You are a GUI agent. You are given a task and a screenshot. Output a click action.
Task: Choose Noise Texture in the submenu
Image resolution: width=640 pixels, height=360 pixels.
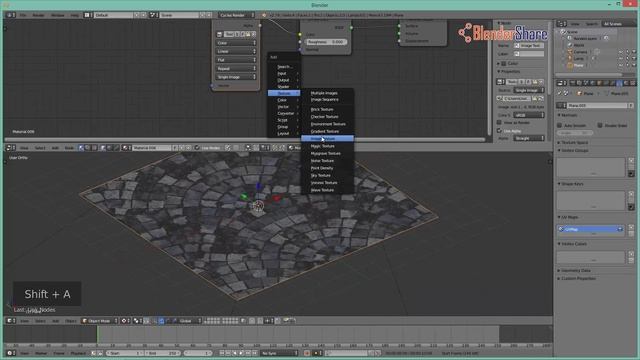pos(327,161)
